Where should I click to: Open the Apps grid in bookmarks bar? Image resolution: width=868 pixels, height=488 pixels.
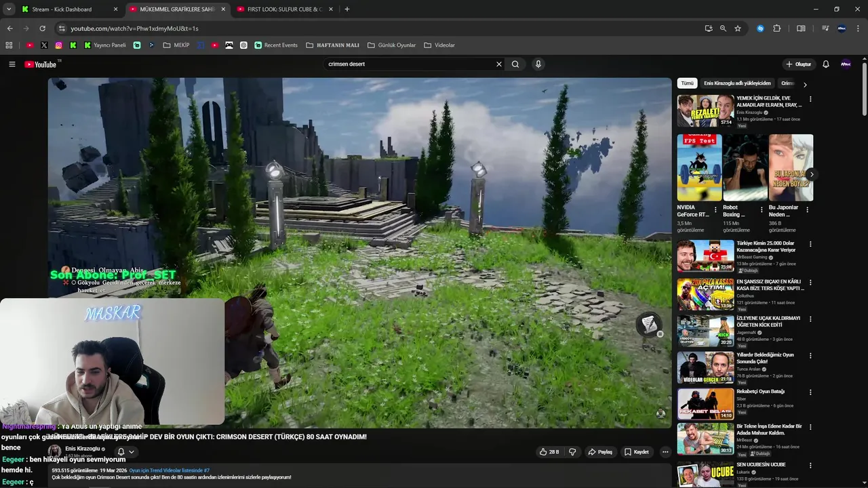[9, 45]
